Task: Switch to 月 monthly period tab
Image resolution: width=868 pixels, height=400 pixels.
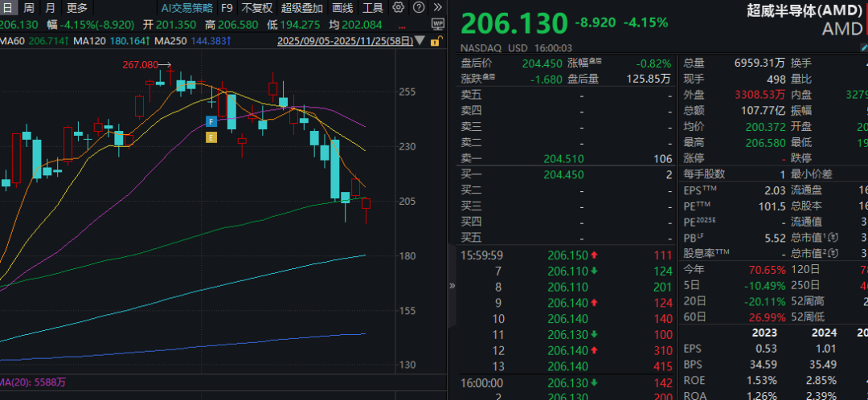Action: tap(51, 8)
